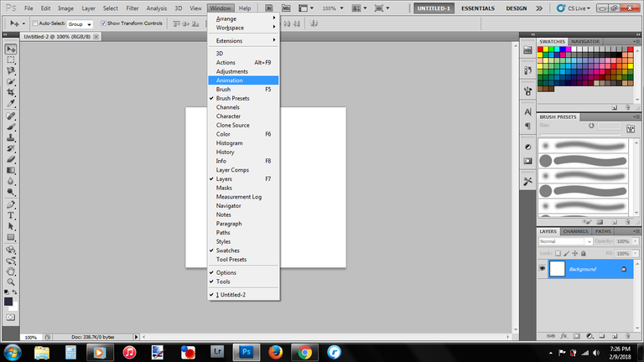Enable the Auto-Select checkbox

(35, 23)
